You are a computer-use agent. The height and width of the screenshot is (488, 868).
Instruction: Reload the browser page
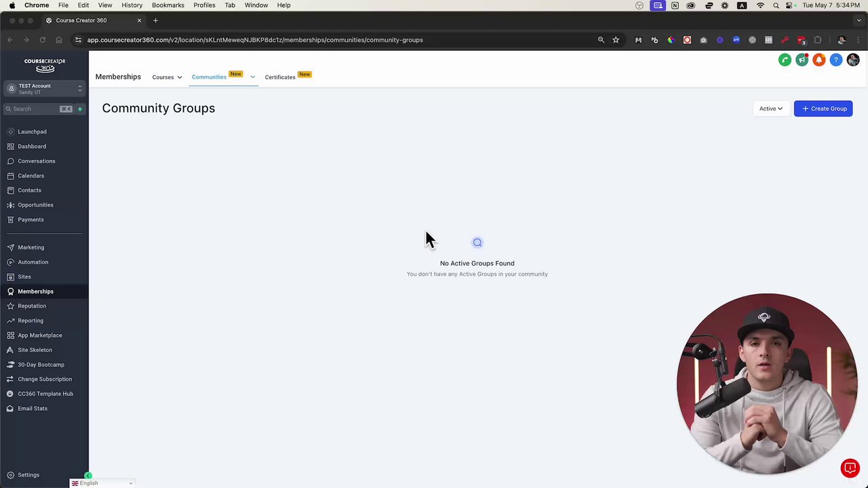[x=42, y=40]
